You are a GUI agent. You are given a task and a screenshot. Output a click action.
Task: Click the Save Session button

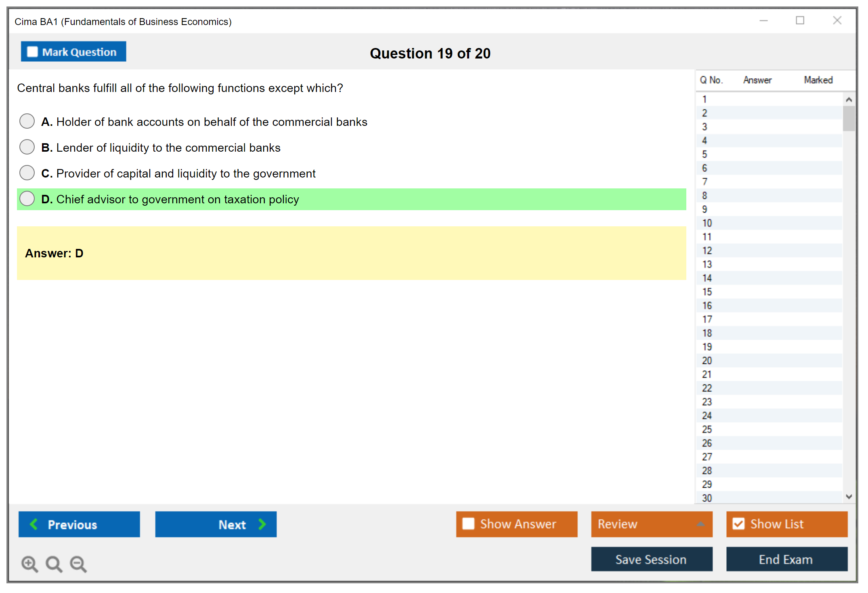click(651, 559)
